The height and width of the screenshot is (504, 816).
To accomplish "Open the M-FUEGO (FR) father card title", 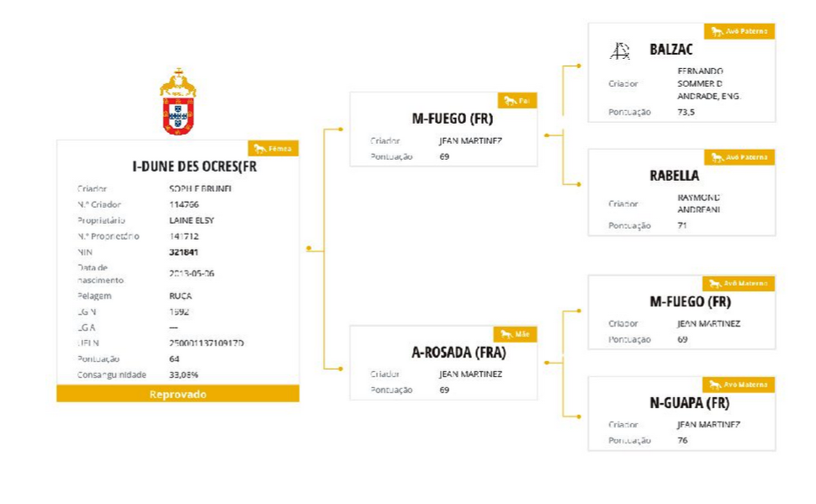I will point(453,119).
